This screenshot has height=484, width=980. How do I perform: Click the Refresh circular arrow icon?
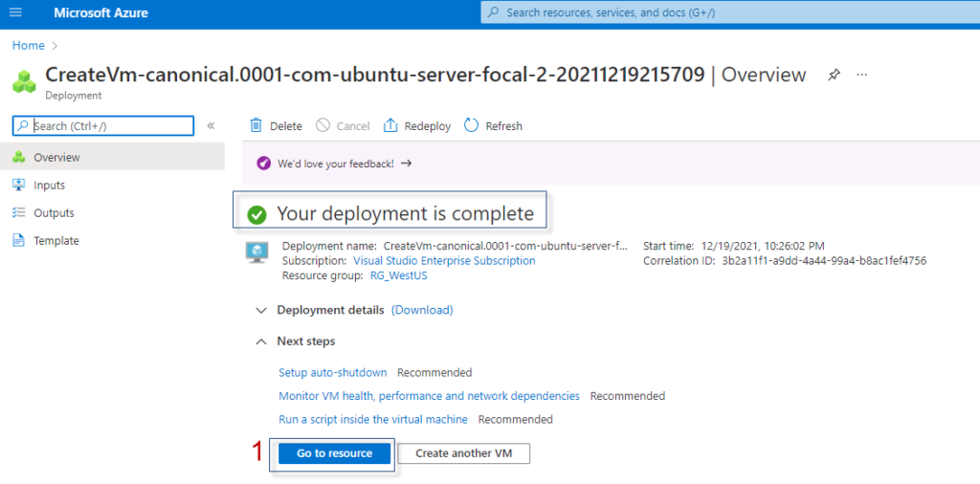pos(471,125)
